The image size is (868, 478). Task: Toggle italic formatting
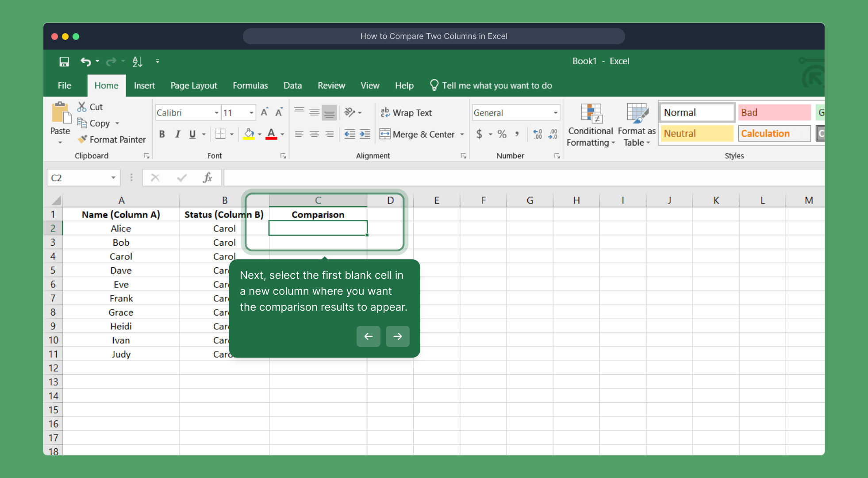[x=177, y=134]
